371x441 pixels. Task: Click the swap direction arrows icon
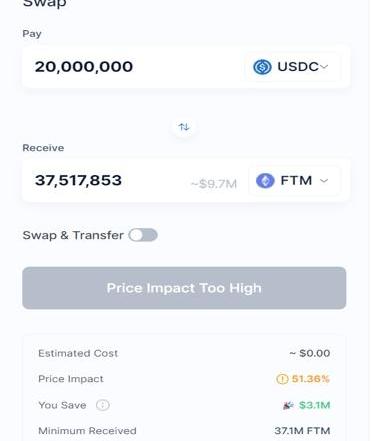(x=184, y=127)
